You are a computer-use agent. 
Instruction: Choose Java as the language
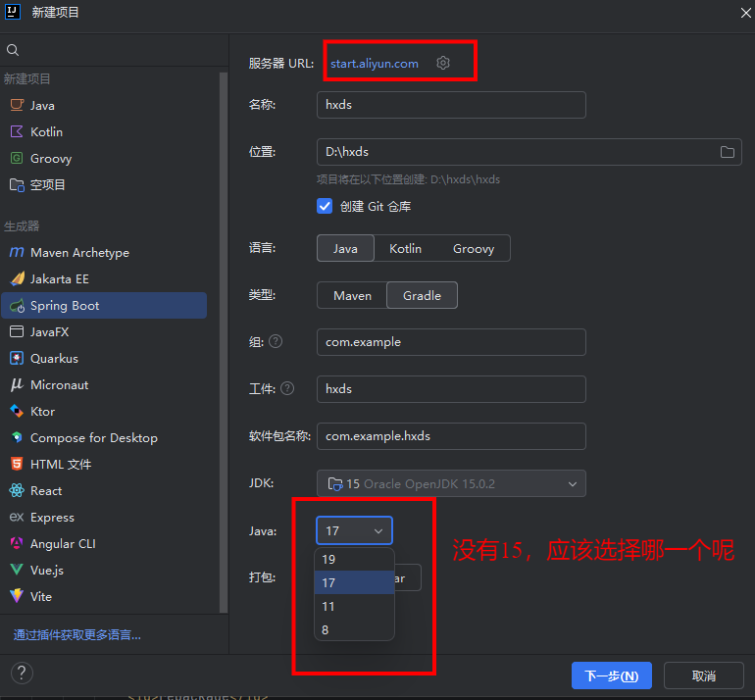(345, 248)
